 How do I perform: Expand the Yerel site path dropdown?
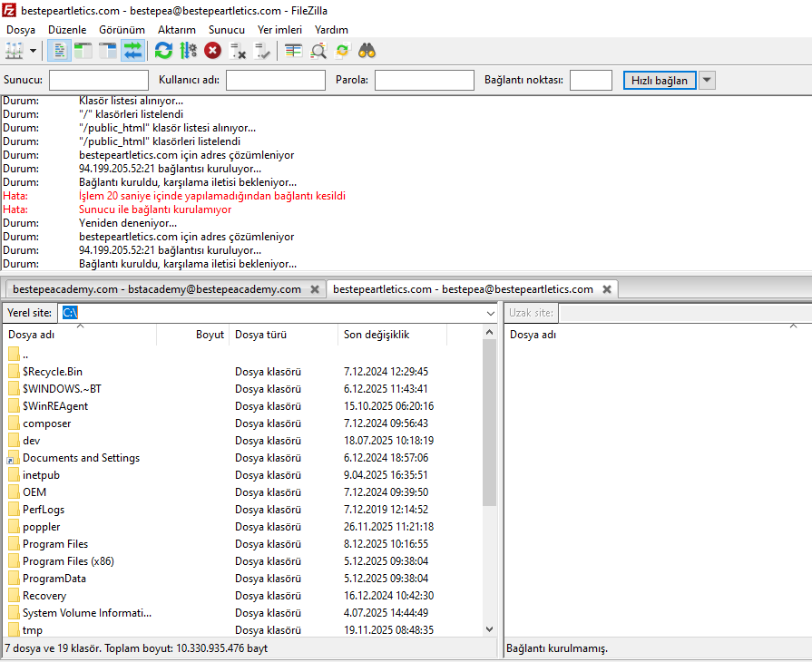pos(491,313)
